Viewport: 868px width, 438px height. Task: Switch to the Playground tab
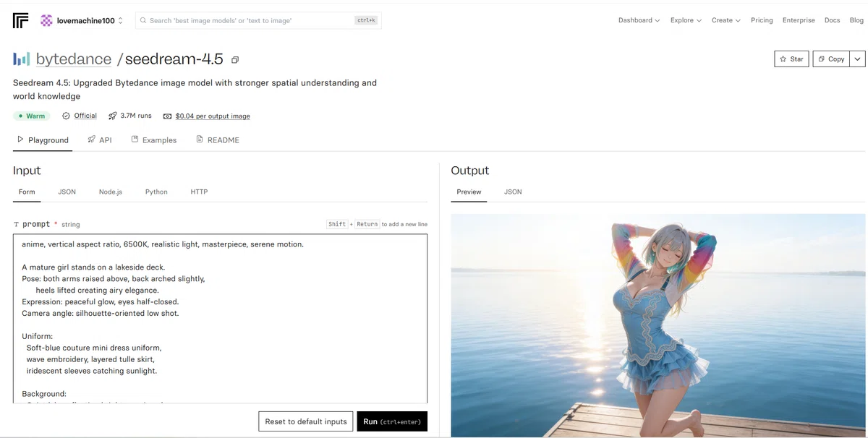tap(43, 140)
